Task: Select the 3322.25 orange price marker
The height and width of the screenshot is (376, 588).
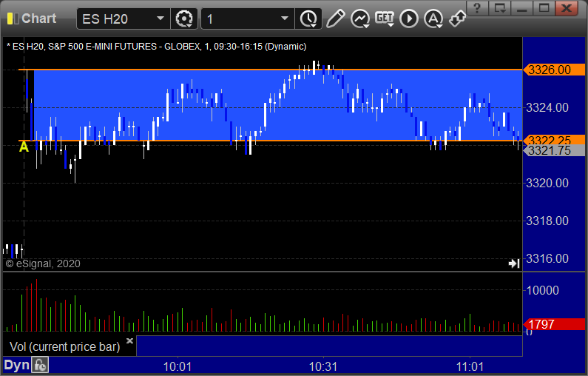Action: coord(555,140)
